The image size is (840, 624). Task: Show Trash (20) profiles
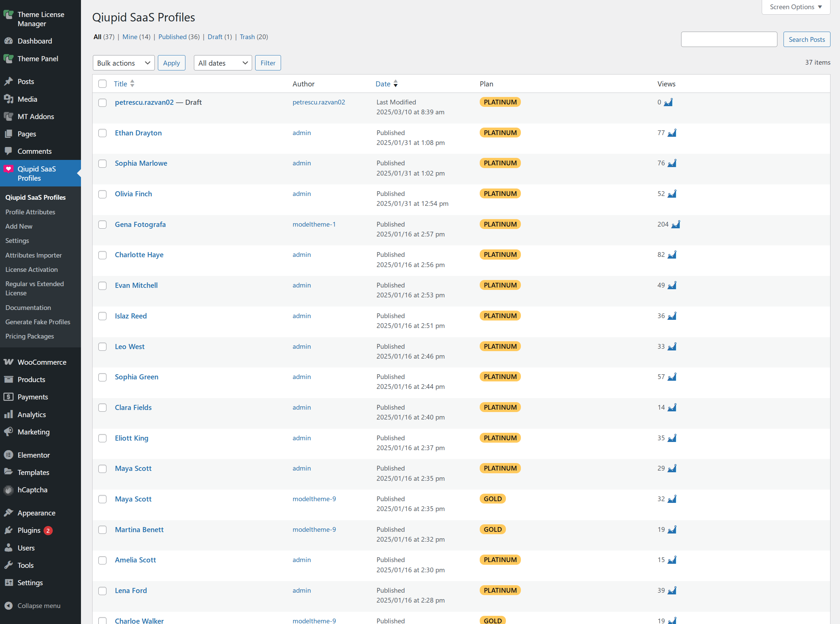tap(254, 37)
